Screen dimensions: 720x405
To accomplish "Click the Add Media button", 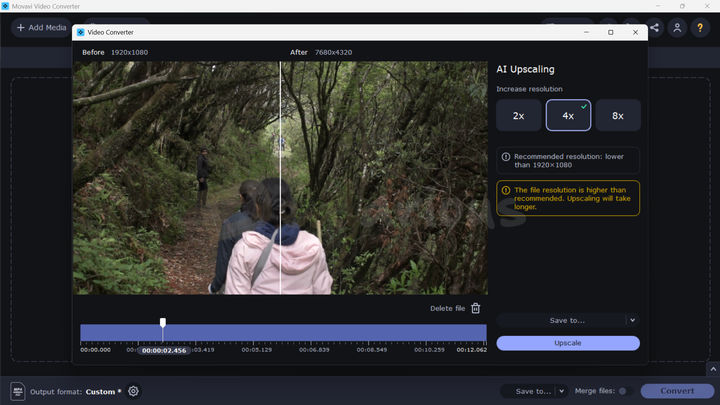I will click(x=40, y=28).
